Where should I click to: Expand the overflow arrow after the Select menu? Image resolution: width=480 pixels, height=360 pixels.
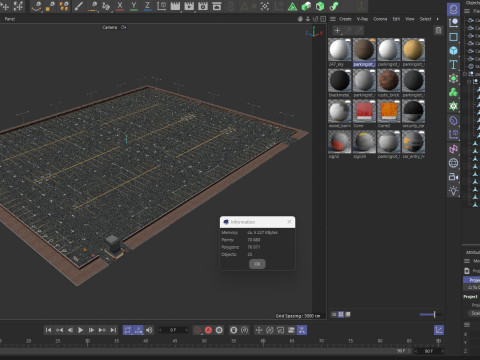pos(438,19)
